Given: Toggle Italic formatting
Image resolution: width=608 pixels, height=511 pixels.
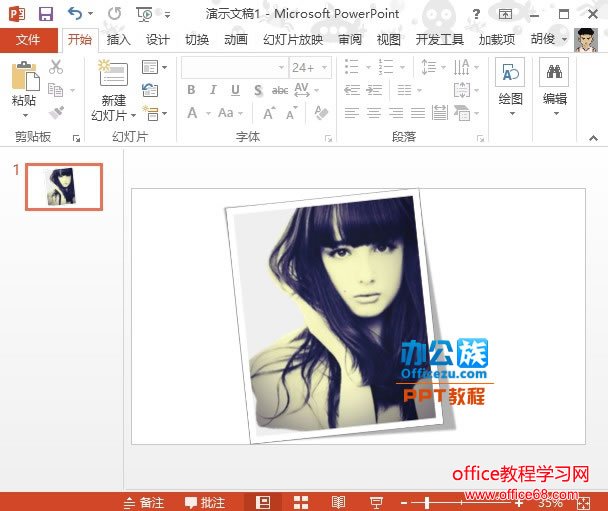Looking at the screenshot, I should [x=213, y=90].
